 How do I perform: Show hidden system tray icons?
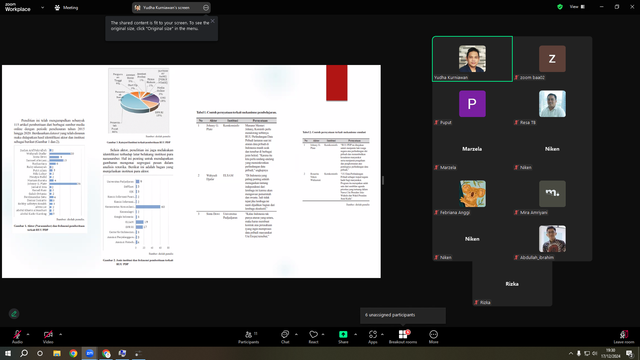point(571,353)
